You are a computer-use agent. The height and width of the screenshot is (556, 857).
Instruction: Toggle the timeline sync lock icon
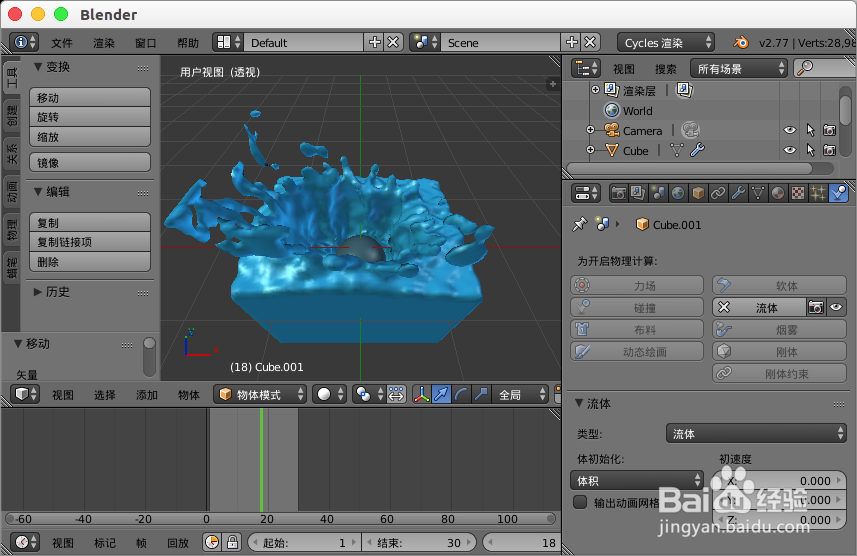coord(232,542)
